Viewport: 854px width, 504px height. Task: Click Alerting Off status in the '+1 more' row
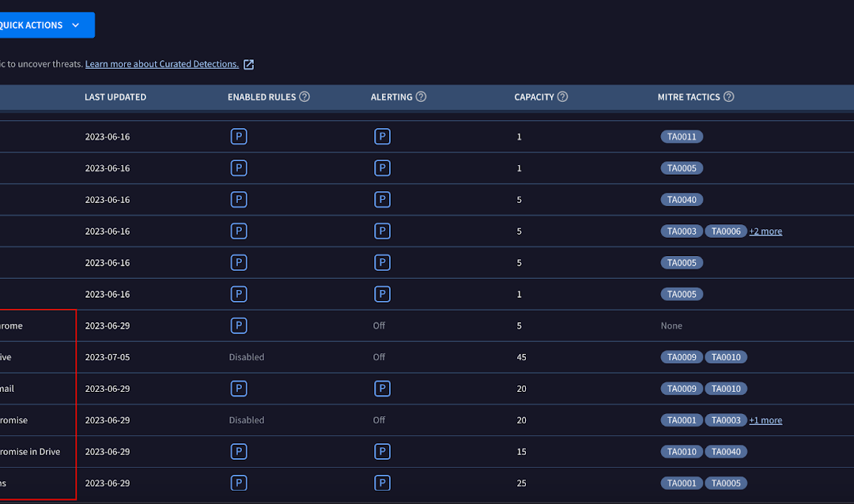tap(379, 420)
